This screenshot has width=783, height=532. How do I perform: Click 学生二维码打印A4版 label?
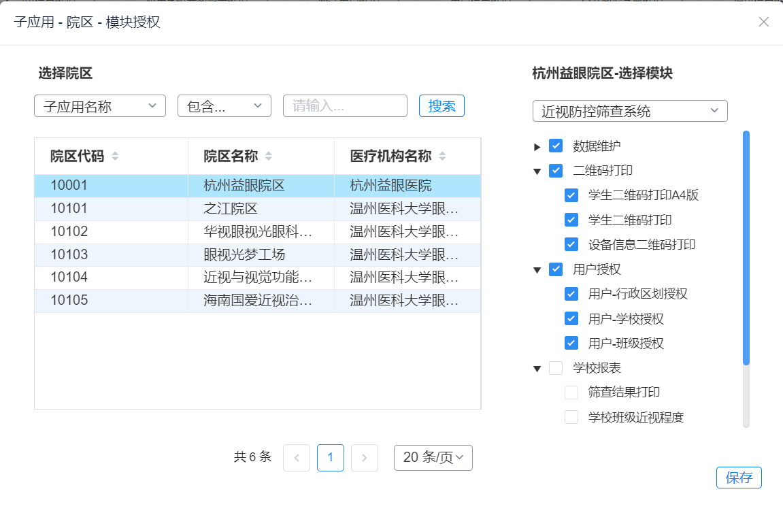tap(643, 195)
